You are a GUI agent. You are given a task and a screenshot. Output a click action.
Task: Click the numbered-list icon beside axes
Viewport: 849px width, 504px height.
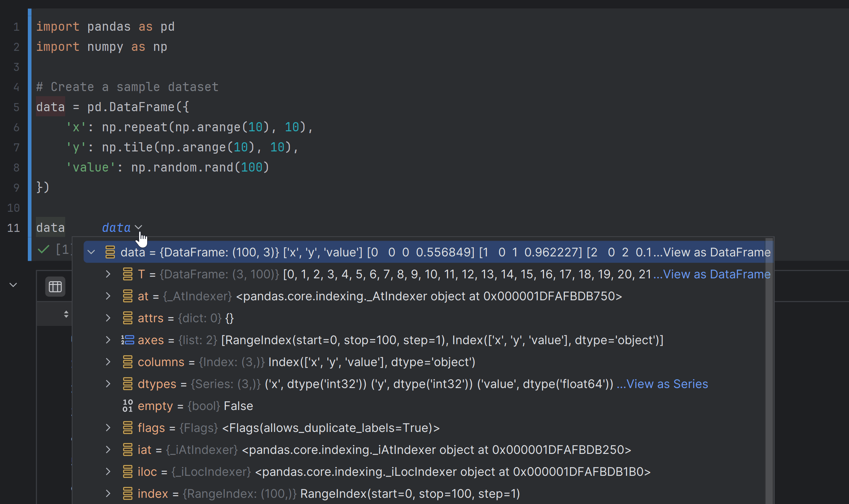coord(127,340)
